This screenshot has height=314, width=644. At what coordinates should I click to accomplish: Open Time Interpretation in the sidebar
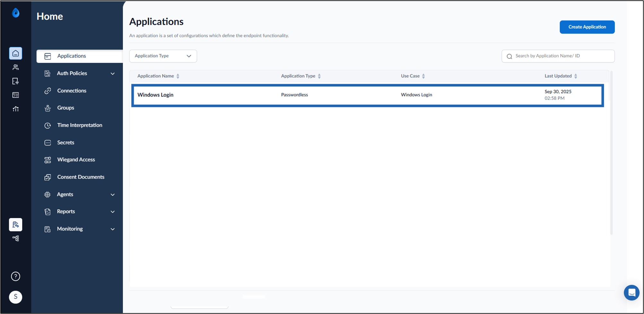tap(80, 125)
